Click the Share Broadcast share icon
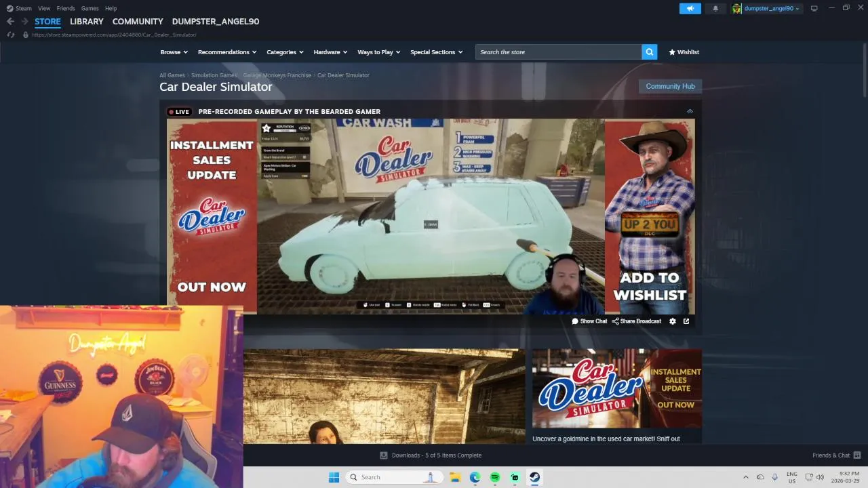 (x=615, y=321)
